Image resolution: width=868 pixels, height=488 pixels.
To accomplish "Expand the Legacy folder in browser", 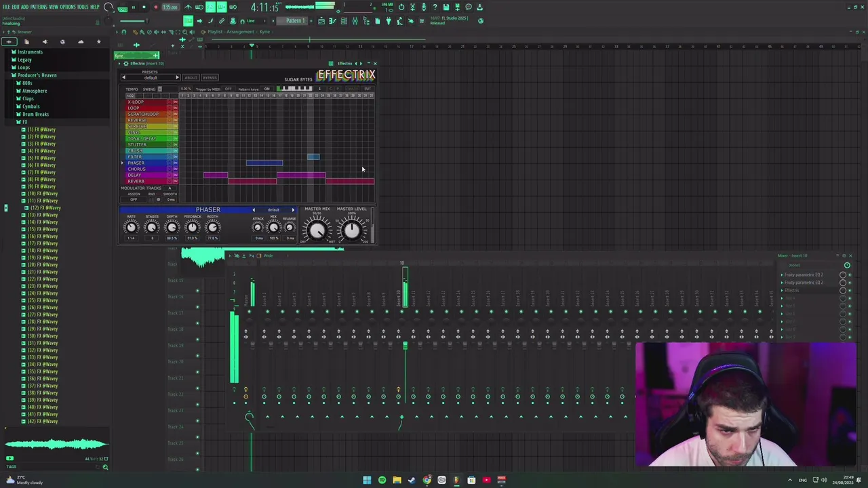I will [x=24, y=60].
